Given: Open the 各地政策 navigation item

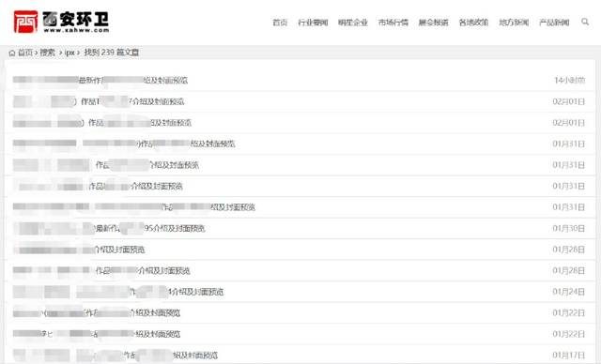Looking at the screenshot, I should [473, 23].
